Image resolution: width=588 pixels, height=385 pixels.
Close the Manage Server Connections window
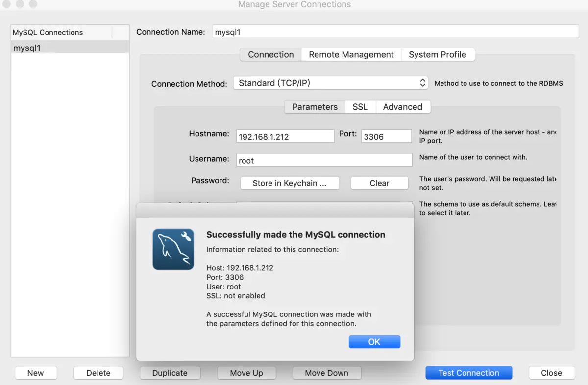point(552,373)
